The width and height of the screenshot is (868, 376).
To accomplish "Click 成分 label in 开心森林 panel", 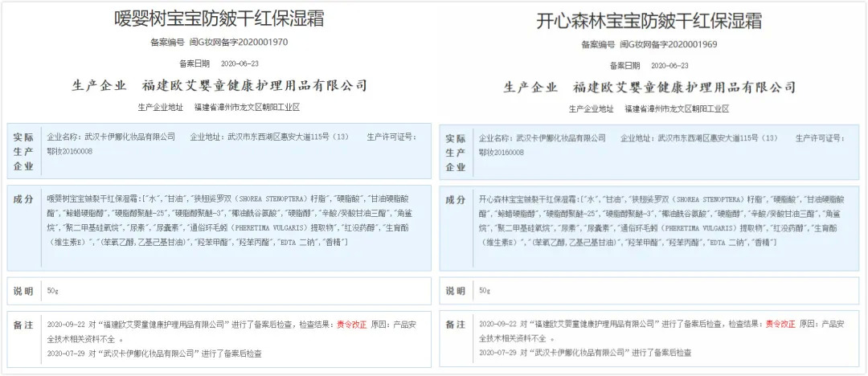I will tap(456, 200).
